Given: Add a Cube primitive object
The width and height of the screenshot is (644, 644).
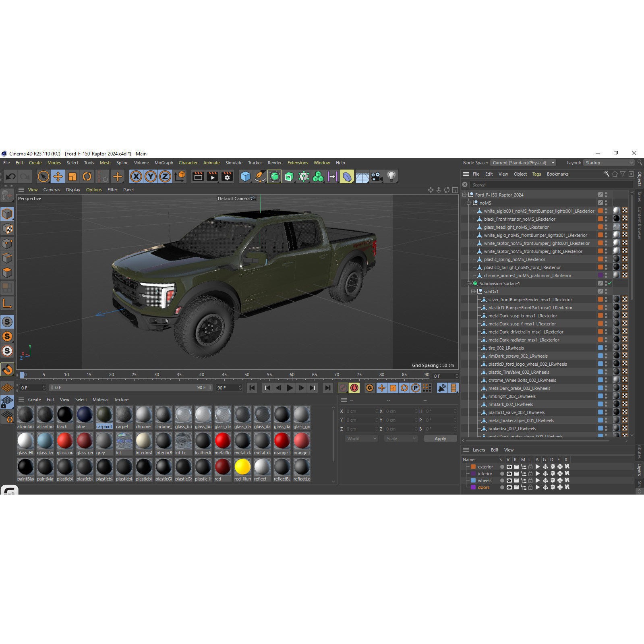Looking at the screenshot, I should (x=245, y=176).
